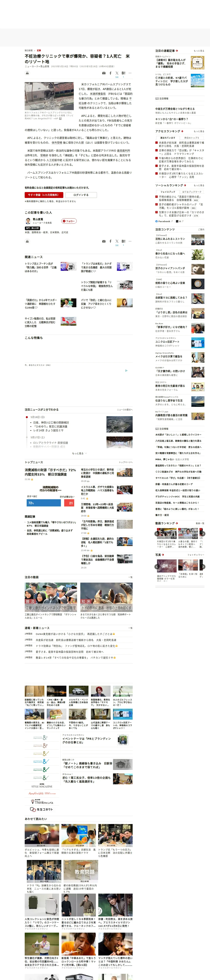This screenshot has width=210, height=980.
Task: Go to next video in the 動画ランキング carousel
Action: [x=203, y=534]
